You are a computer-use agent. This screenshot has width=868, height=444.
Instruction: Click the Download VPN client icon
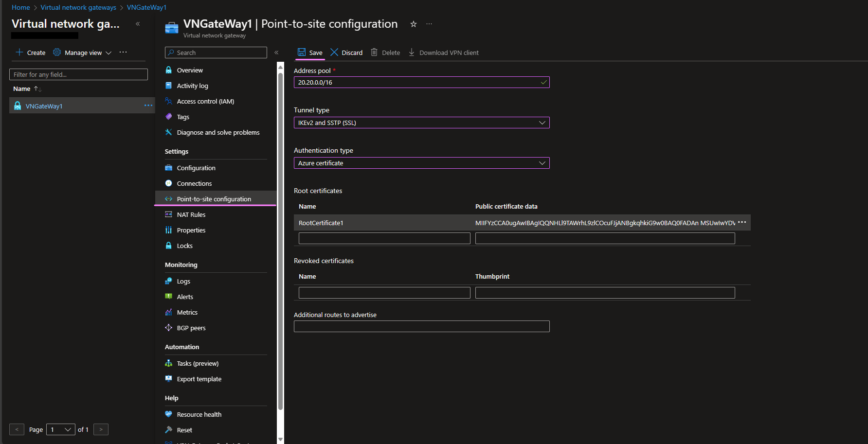[x=412, y=52]
